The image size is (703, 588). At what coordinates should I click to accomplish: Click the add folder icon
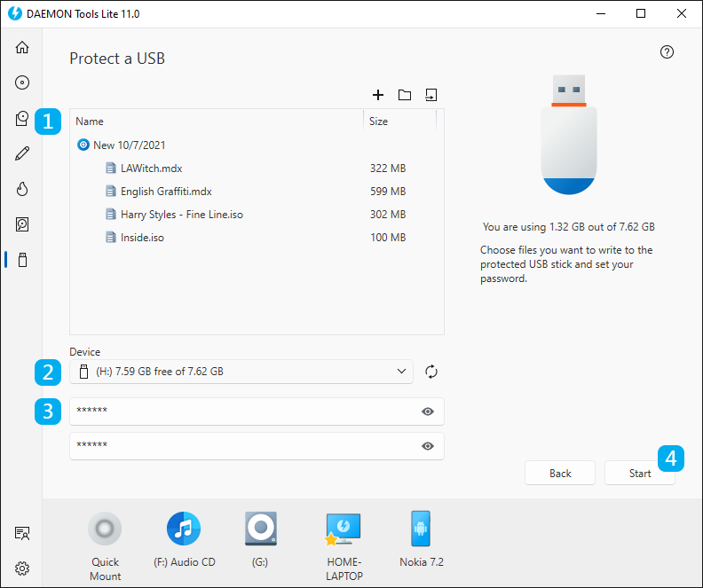click(x=405, y=95)
